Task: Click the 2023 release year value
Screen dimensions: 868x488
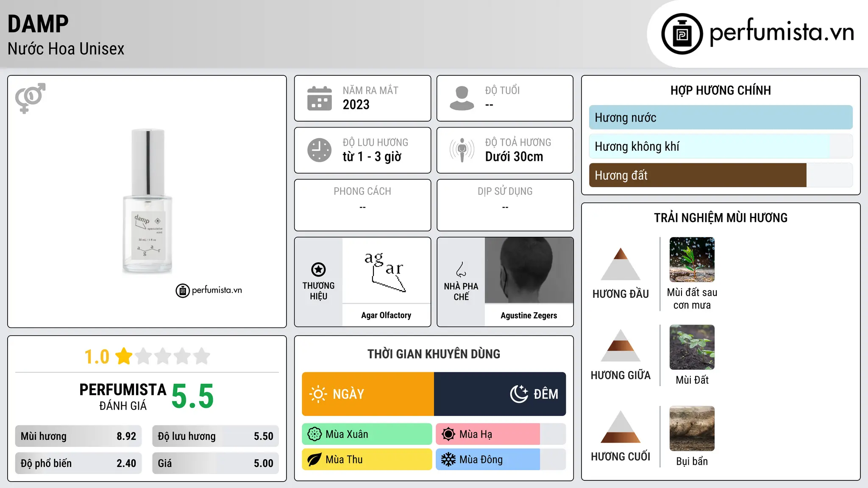Action: pyautogui.click(x=356, y=105)
